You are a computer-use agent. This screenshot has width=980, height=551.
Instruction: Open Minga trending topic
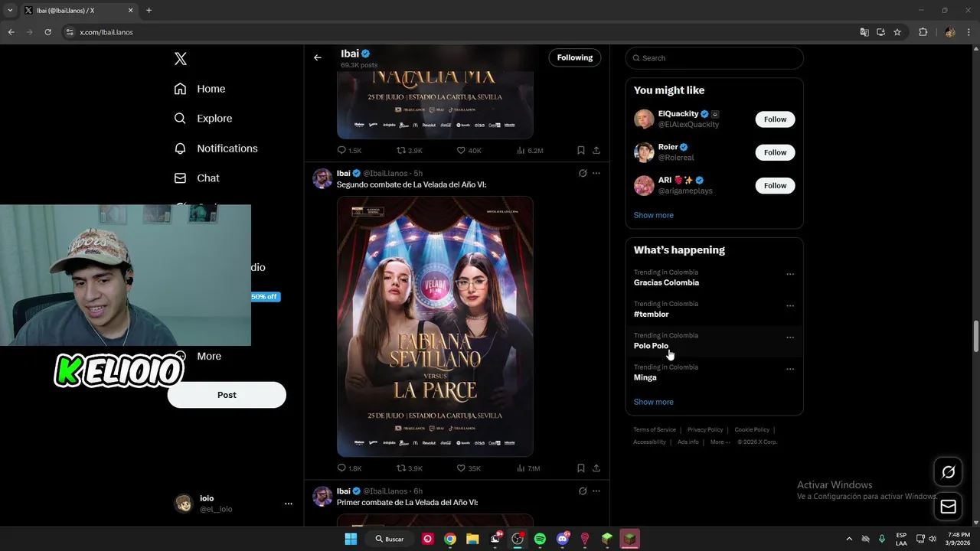645,377
